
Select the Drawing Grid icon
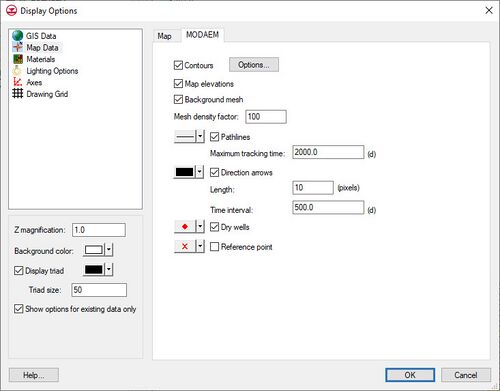coord(18,94)
